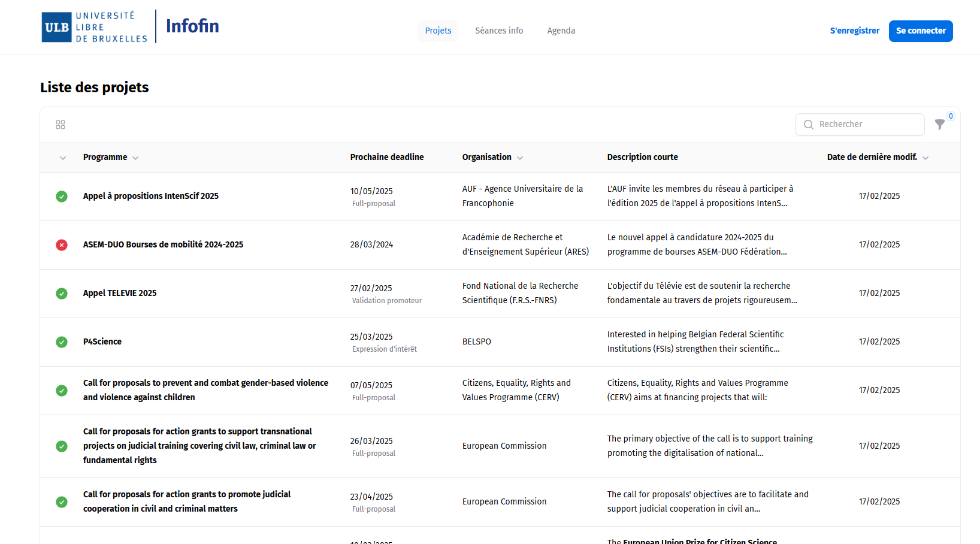Image resolution: width=980 pixels, height=544 pixels.
Task: Click deadline 26/03/2025 cell
Action: [x=373, y=446]
